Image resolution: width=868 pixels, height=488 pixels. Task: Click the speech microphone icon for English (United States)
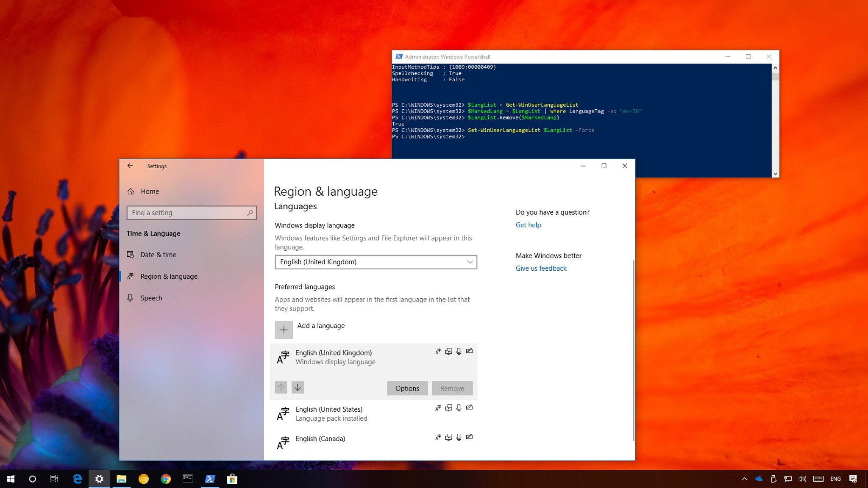pyautogui.click(x=458, y=408)
